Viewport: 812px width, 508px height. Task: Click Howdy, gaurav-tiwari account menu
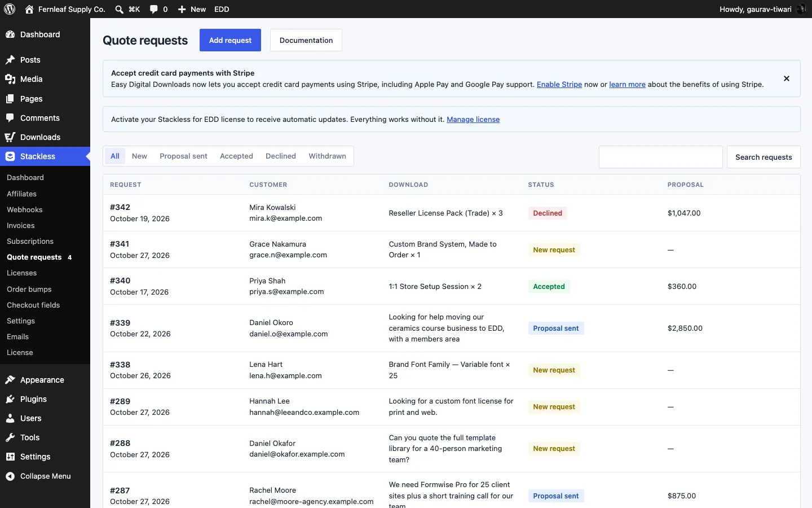(762, 9)
